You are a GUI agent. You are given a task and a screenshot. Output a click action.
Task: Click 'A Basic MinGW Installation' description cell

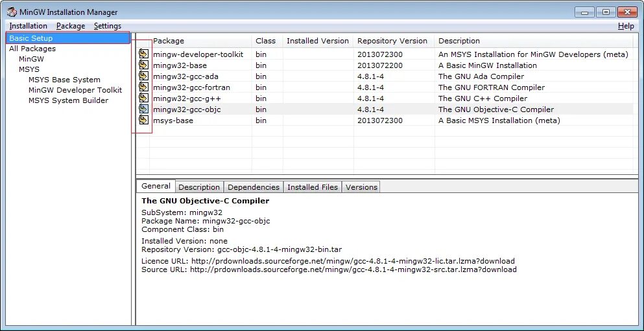pos(488,65)
